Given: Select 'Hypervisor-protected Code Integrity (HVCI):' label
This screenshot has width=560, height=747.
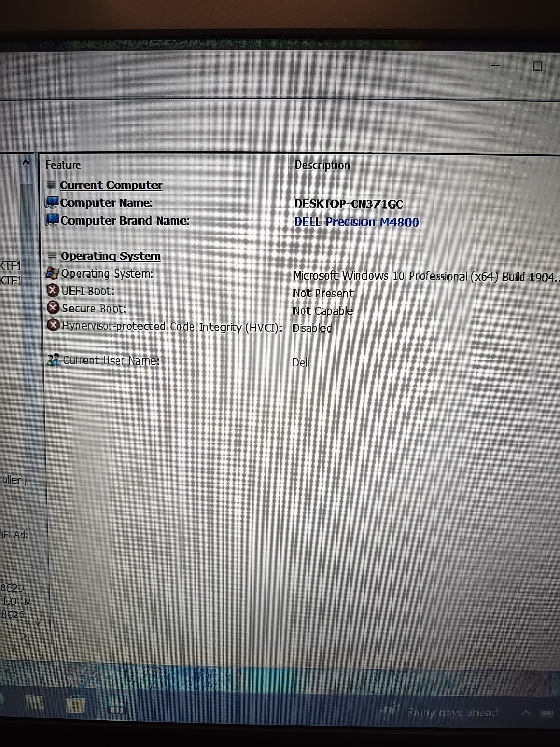Looking at the screenshot, I should click(172, 327).
